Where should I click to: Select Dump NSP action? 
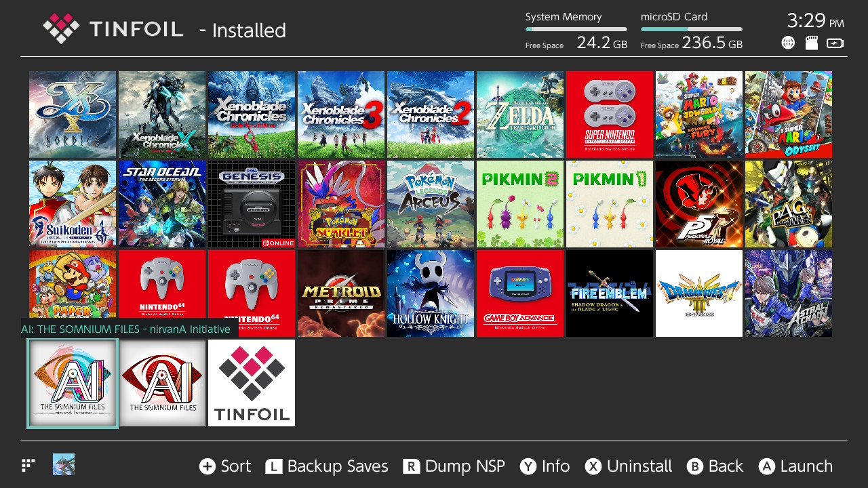[x=454, y=466]
